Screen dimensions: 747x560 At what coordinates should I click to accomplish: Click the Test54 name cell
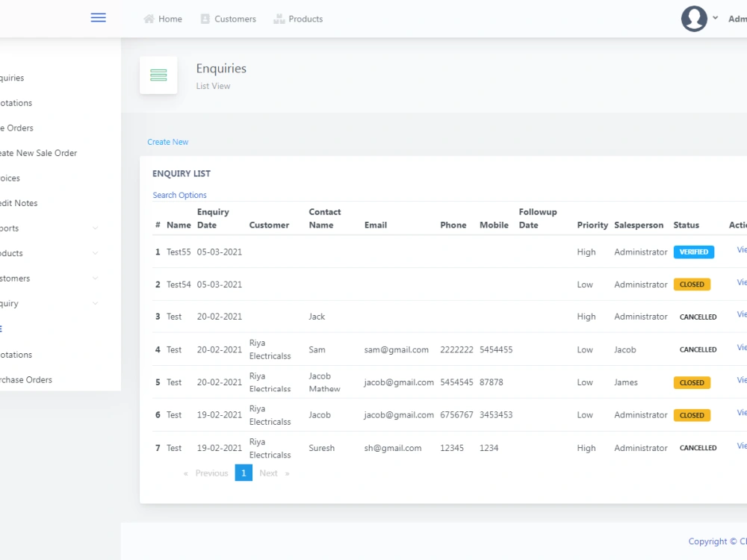(179, 284)
